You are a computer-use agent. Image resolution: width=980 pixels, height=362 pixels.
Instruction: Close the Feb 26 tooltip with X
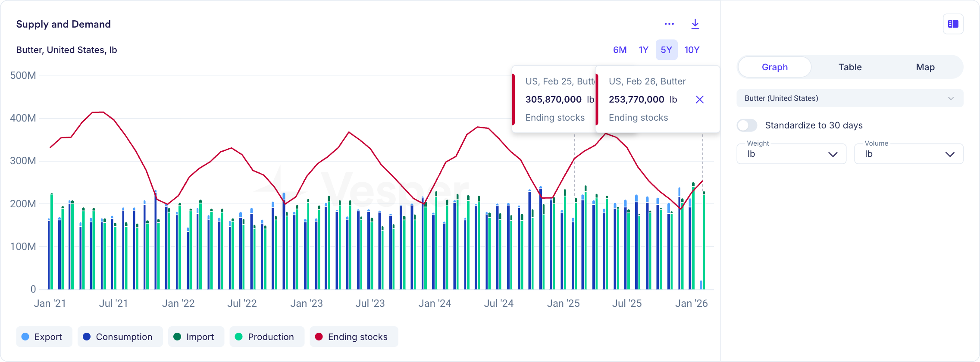point(699,100)
